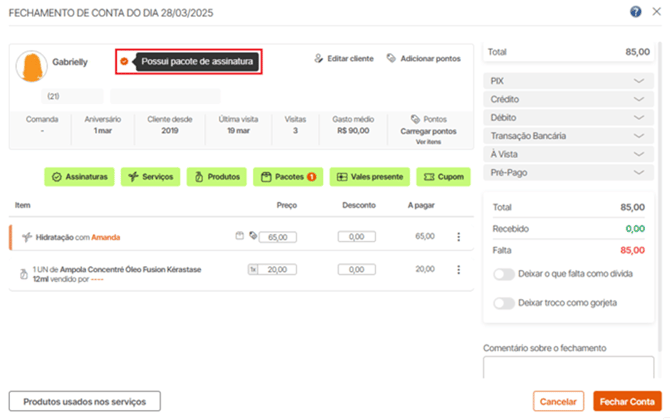Click the Fechar Conta button
Viewport: 670px width, 420px height.
pos(627,401)
